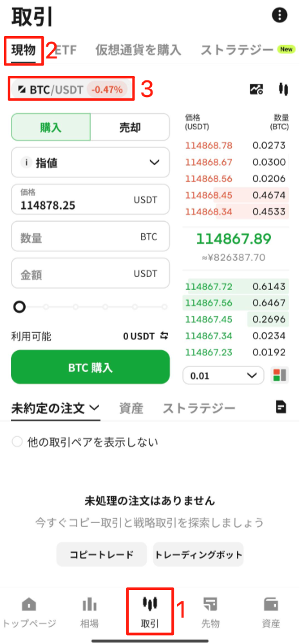The width and height of the screenshot is (300, 644).
Task: Open the コピートレード button
Action: (x=101, y=555)
